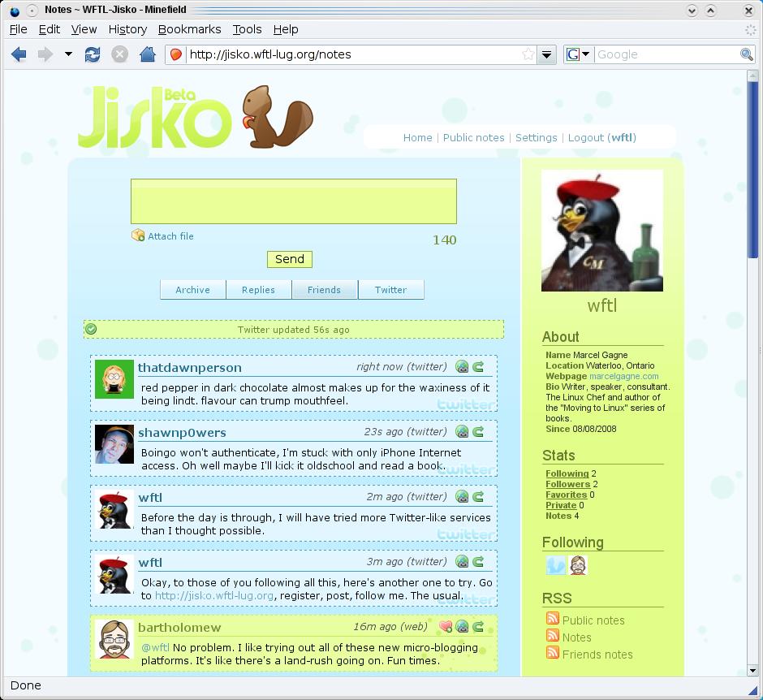The image size is (763, 700).
Task: Switch to the Archive tab
Action: (192, 290)
